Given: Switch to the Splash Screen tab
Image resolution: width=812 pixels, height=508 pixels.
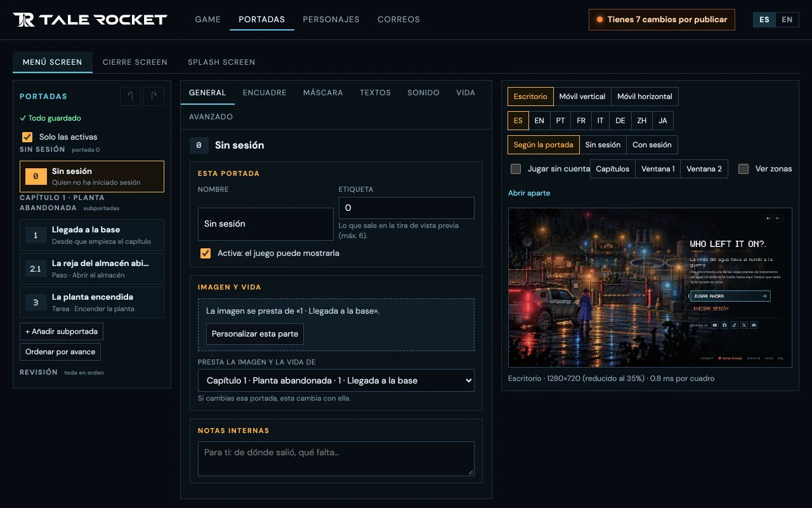Looking at the screenshot, I should coord(221,62).
